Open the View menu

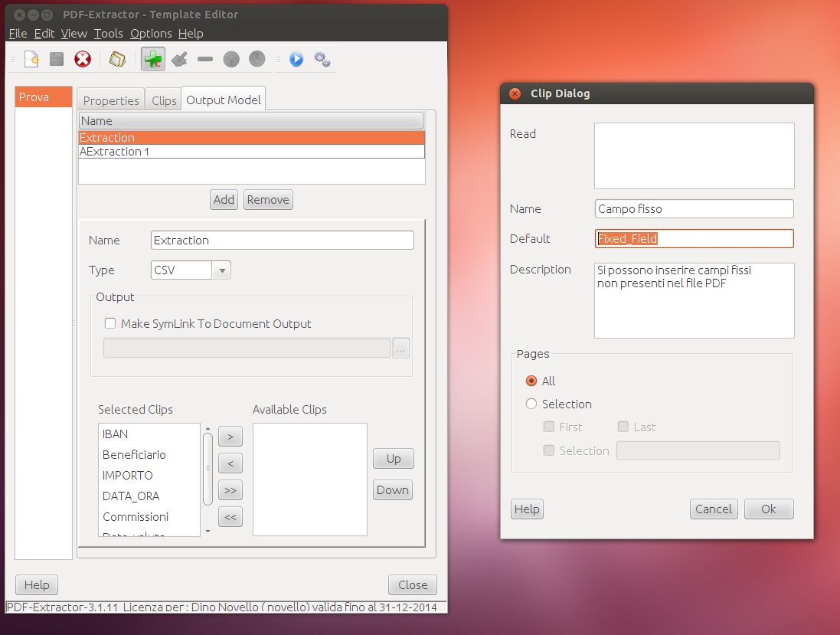tap(74, 33)
